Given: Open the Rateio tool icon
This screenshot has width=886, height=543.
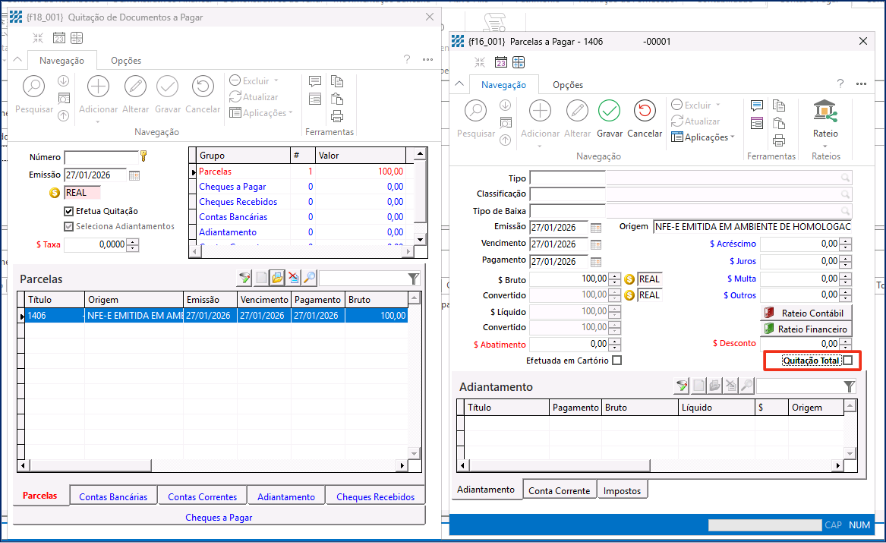Looking at the screenshot, I should coord(825,111).
